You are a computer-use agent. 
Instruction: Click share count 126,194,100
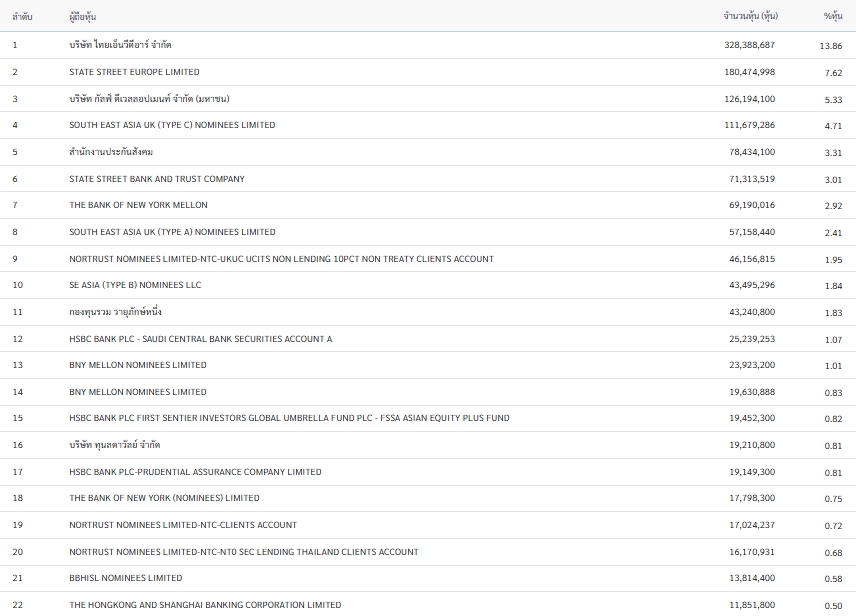click(x=750, y=99)
